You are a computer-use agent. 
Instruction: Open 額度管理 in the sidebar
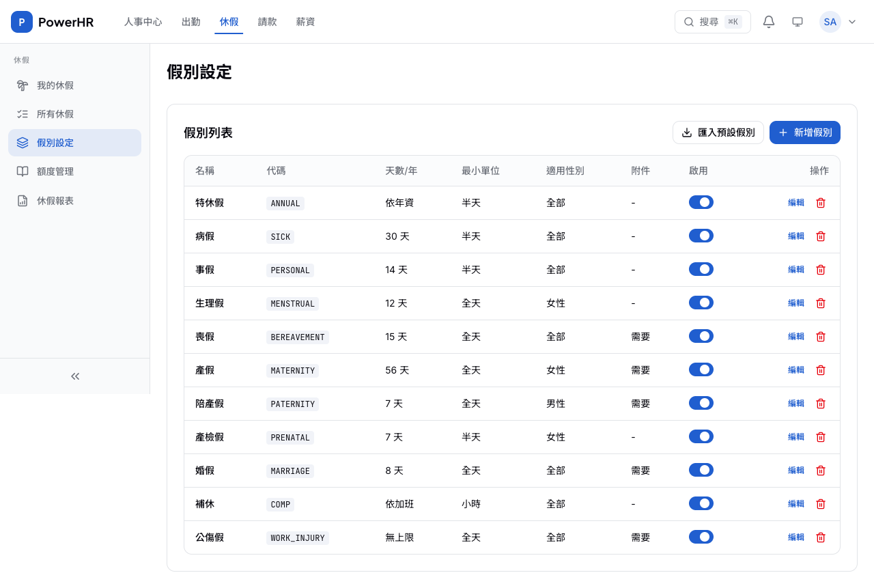tap(55, 171)
